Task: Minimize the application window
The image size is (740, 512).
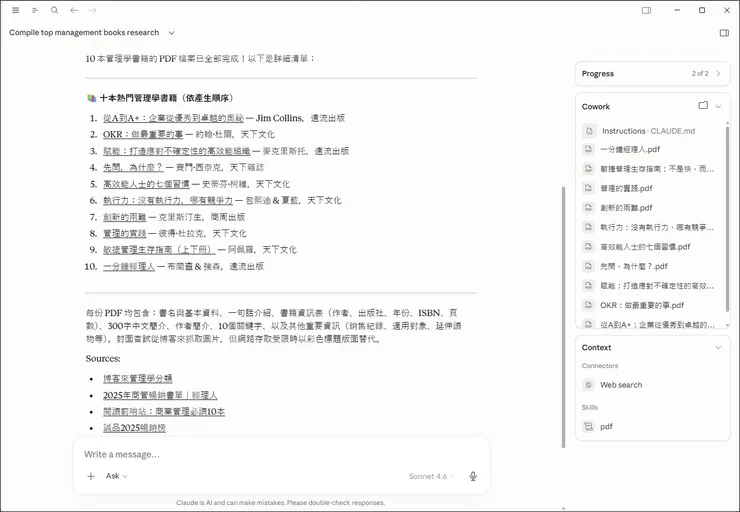Action: (677, 10)
